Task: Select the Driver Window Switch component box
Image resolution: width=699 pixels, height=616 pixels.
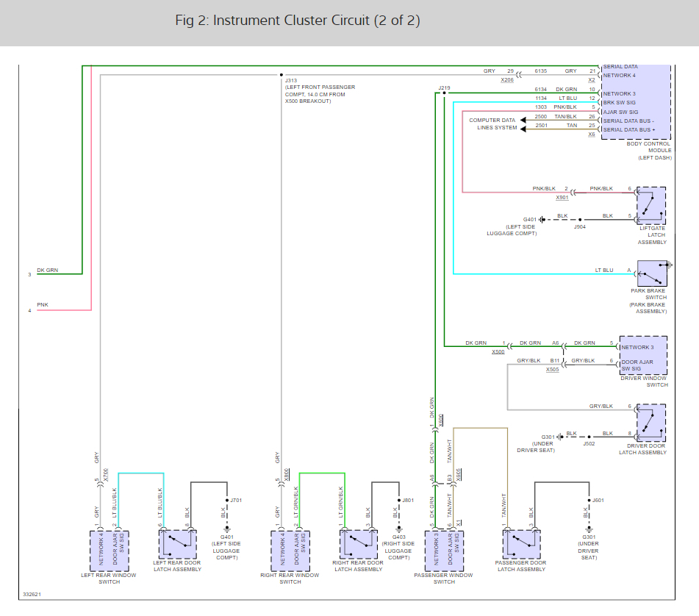Action: click(x=642, y=357)
